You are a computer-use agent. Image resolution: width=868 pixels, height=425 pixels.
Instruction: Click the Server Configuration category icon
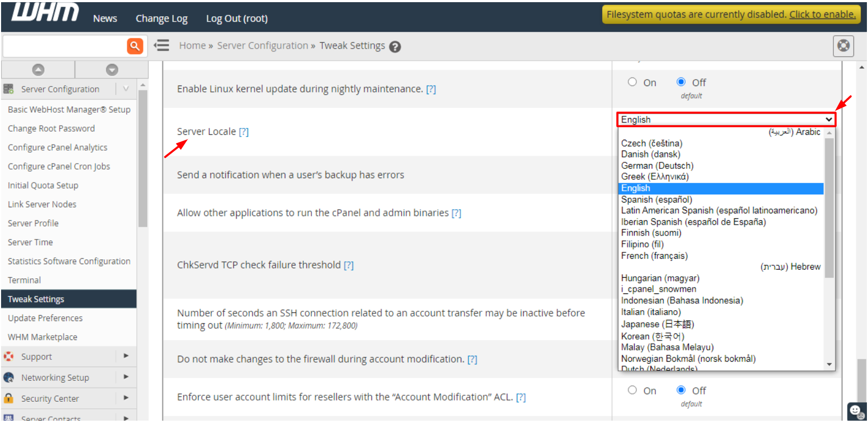9,89
